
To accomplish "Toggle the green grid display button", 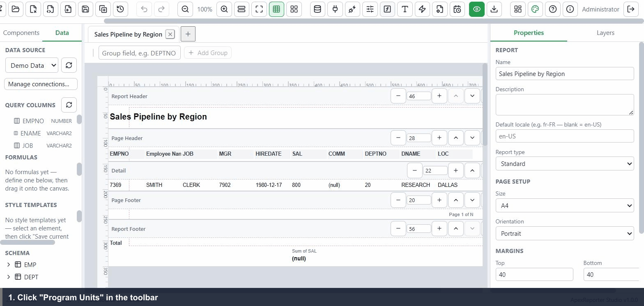I will 276,9.
